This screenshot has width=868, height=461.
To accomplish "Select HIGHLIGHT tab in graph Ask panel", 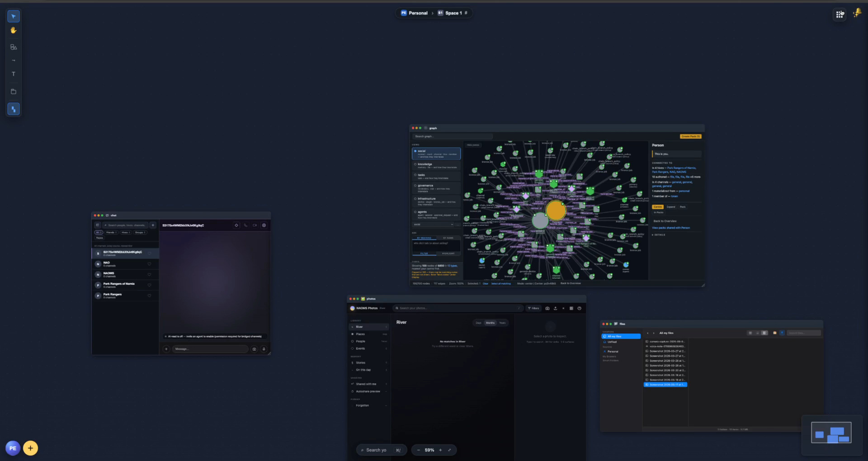I will pyautogui.click(x=448, y=254).
